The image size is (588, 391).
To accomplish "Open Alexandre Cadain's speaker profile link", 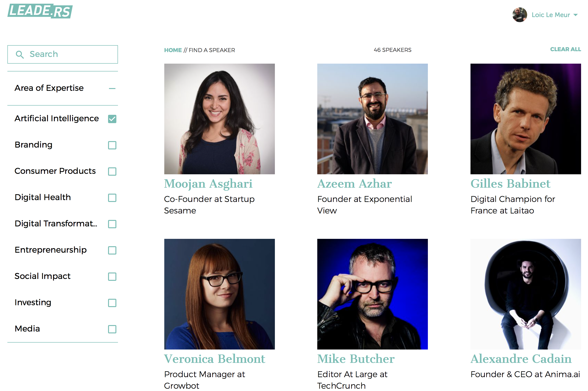I will point(521,359).
